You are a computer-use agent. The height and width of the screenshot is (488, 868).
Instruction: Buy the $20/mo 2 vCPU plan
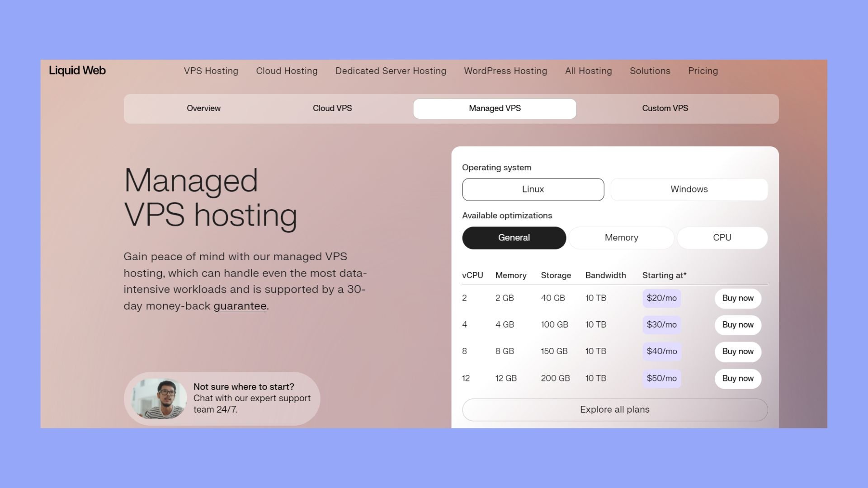[738, 298]
